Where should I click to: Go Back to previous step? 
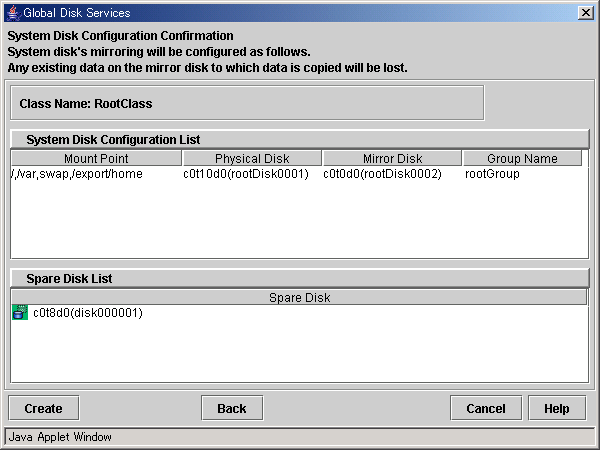pyautogui.click(x=232, y=408)
